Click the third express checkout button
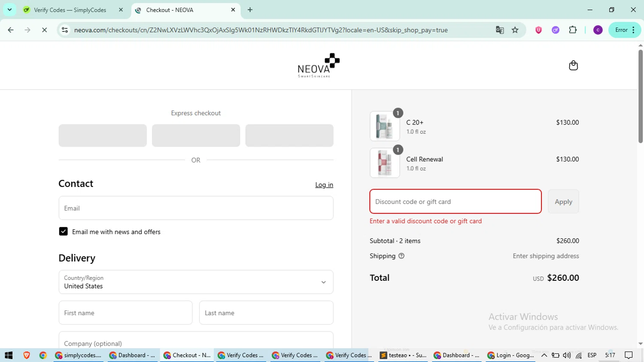 click(x=289, y=136)
